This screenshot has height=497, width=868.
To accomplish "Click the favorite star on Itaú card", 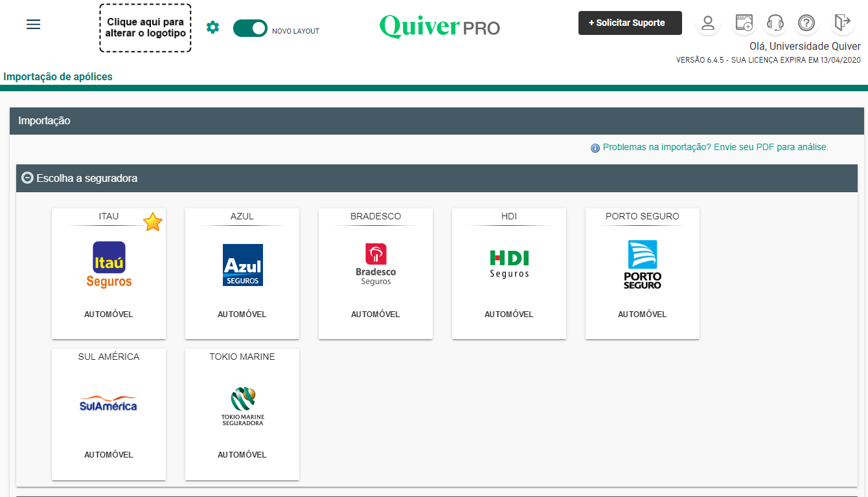I will click(x=152, y=222).
